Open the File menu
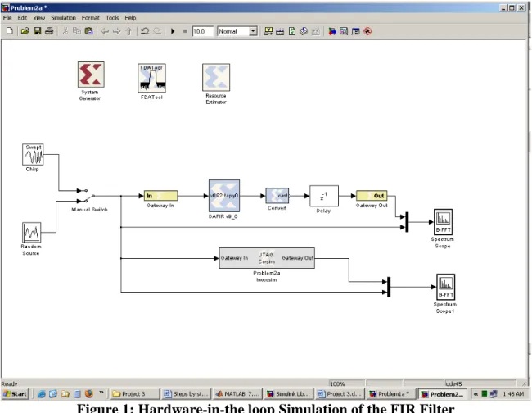 (7, 18)
